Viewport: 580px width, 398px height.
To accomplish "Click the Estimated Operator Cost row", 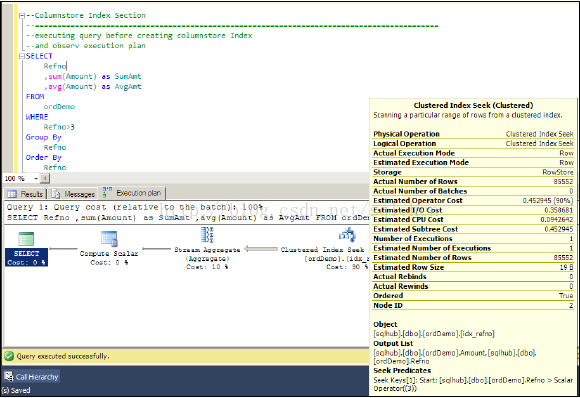I will point(473,200).
